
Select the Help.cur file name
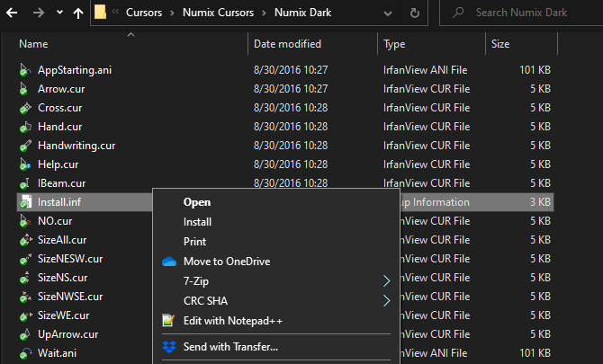[58, 164]
